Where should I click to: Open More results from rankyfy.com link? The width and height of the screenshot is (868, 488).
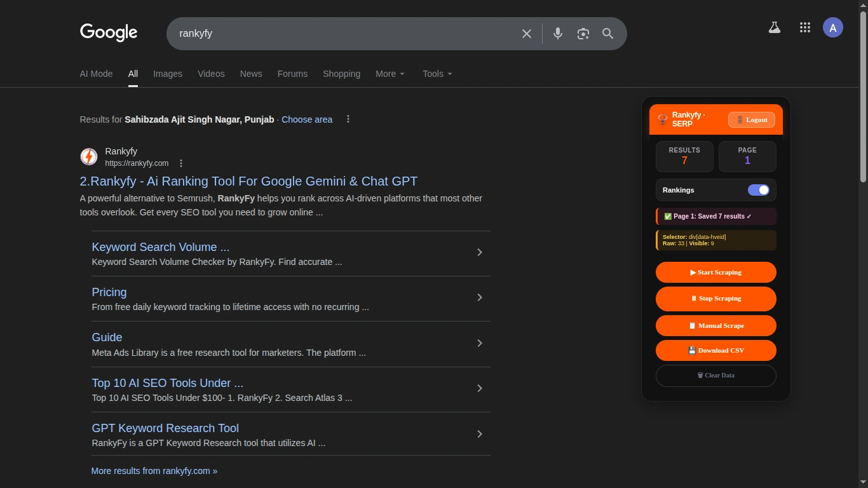pyautogui.click(x=154, y=471)
